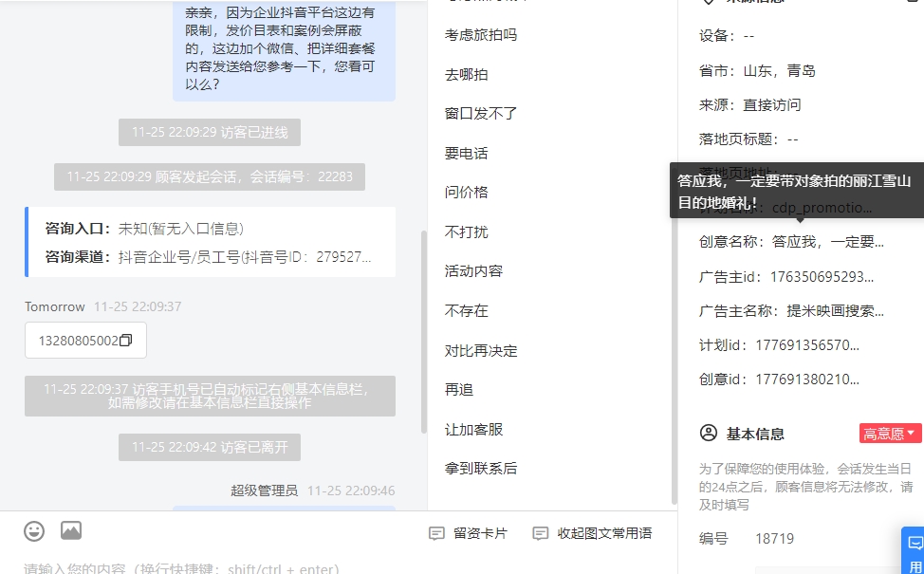Click the 访客手机号已自动标记 system notice
The height and width of the screenshot is (574, 924).
tap(210, 396)
